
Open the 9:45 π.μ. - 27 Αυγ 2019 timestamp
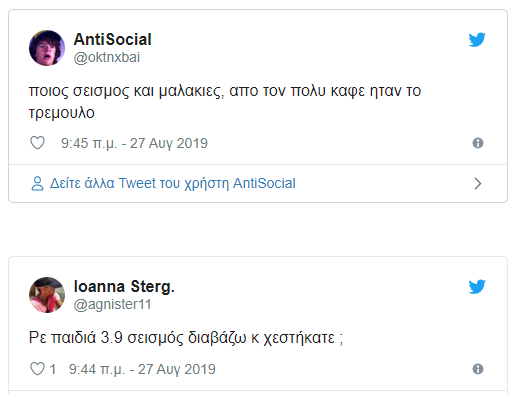(x=134, y=143)
